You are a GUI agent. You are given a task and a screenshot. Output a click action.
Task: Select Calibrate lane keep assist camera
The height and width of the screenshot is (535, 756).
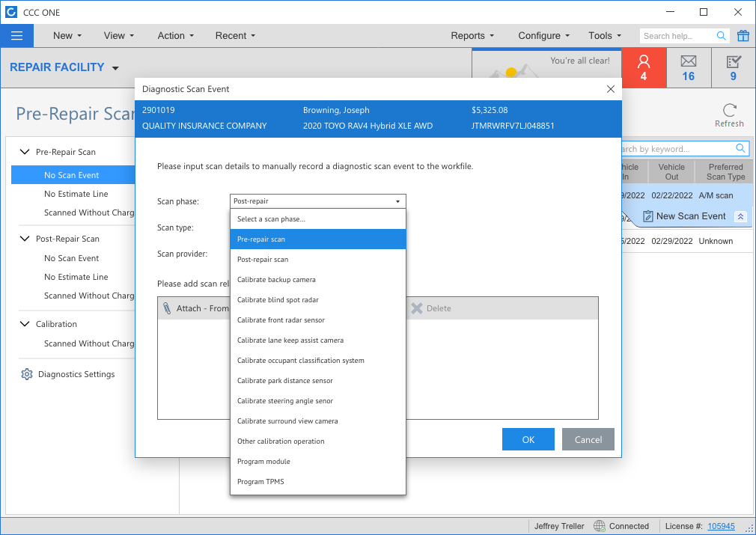[x=317, y=340]
